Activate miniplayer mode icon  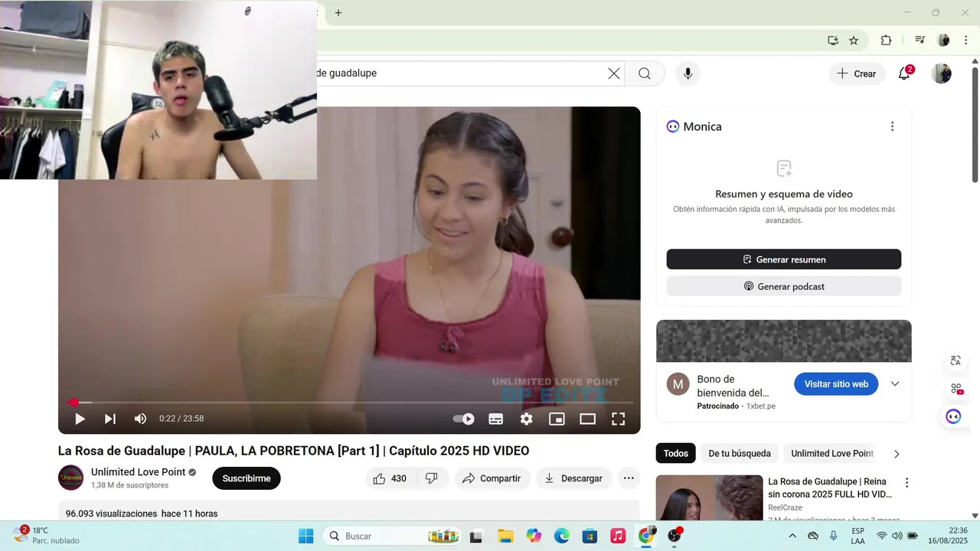[557, 419]
